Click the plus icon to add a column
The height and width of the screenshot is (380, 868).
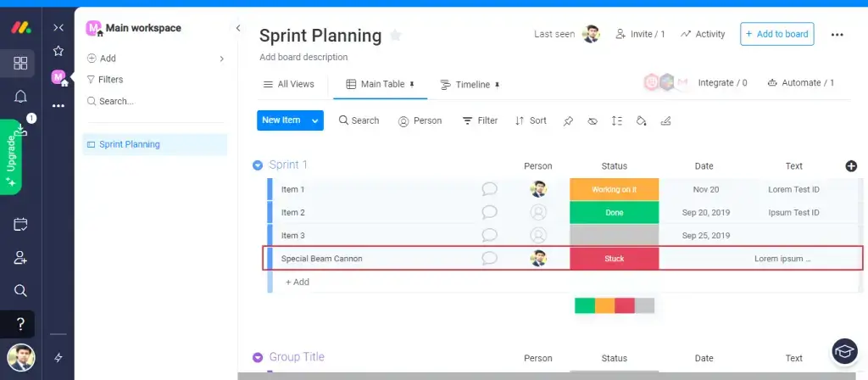pos(851,166)
